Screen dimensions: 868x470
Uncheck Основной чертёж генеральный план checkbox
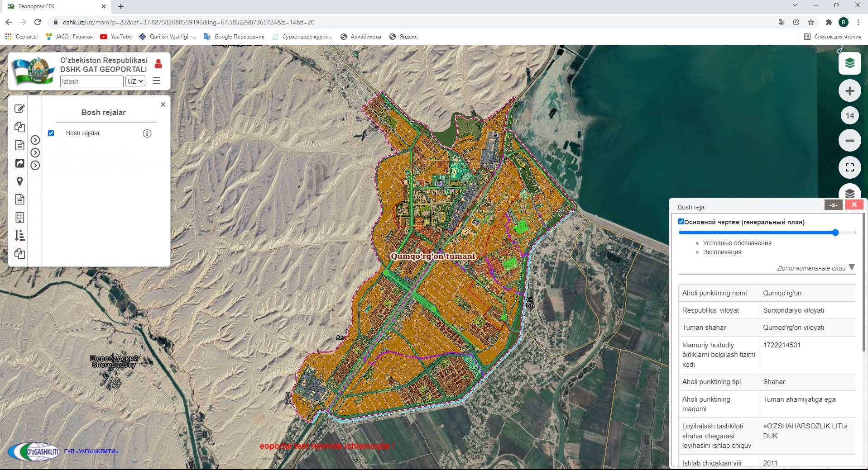click(x=681, y=222)
